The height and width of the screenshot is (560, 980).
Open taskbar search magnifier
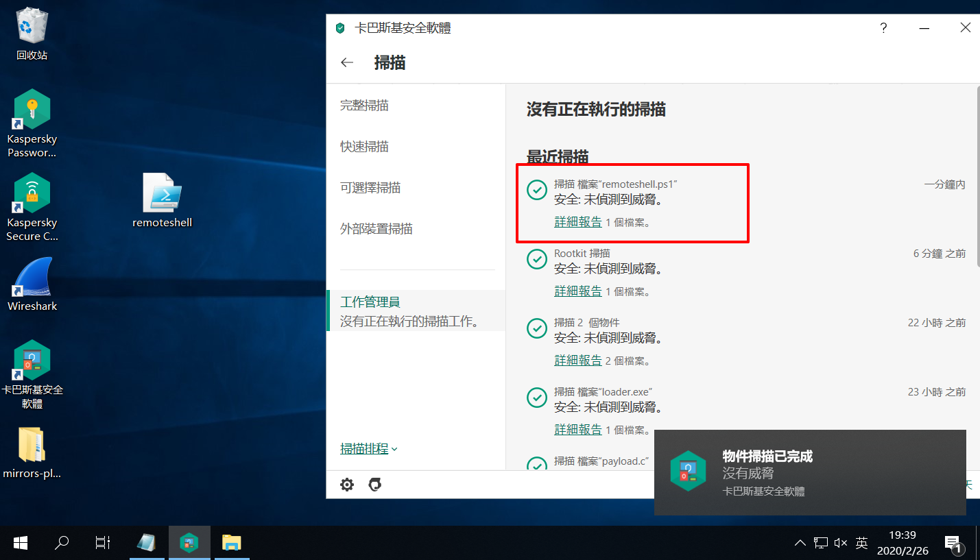point(62,543)
